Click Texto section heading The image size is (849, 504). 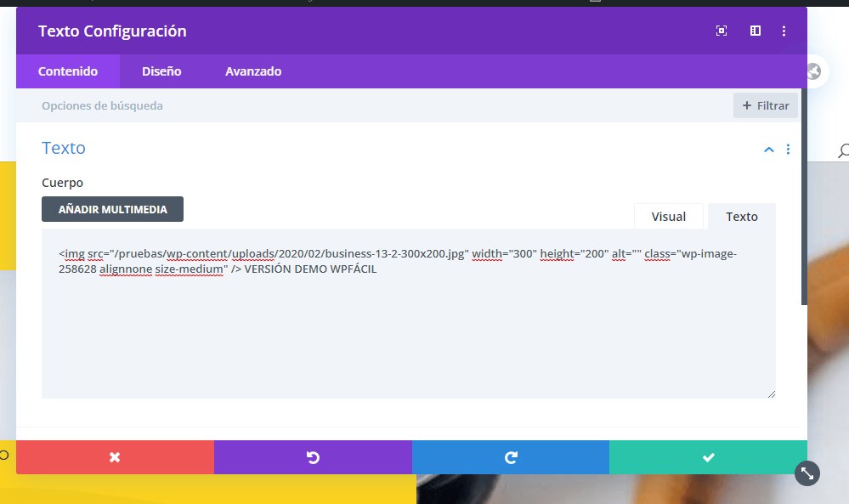[64, 148]
